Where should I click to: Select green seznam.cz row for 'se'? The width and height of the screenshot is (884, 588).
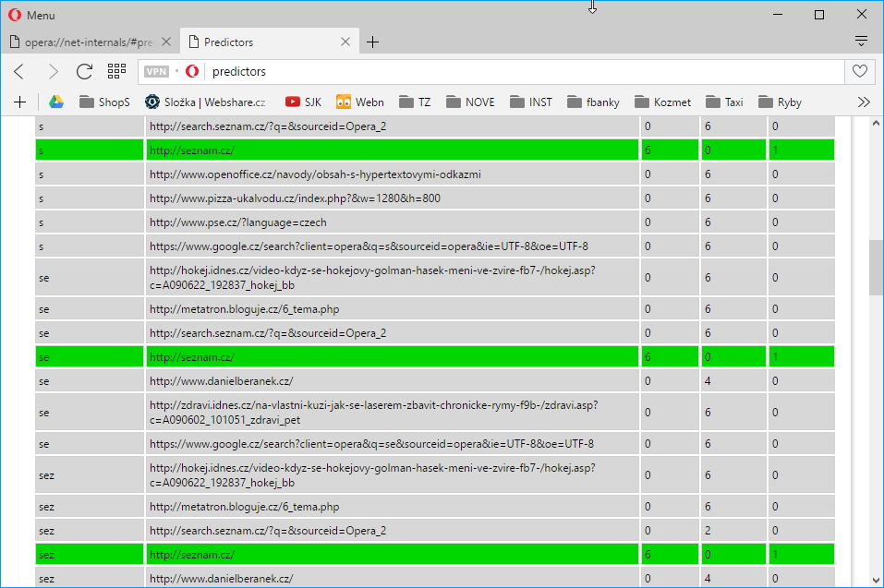click(435, 357)
